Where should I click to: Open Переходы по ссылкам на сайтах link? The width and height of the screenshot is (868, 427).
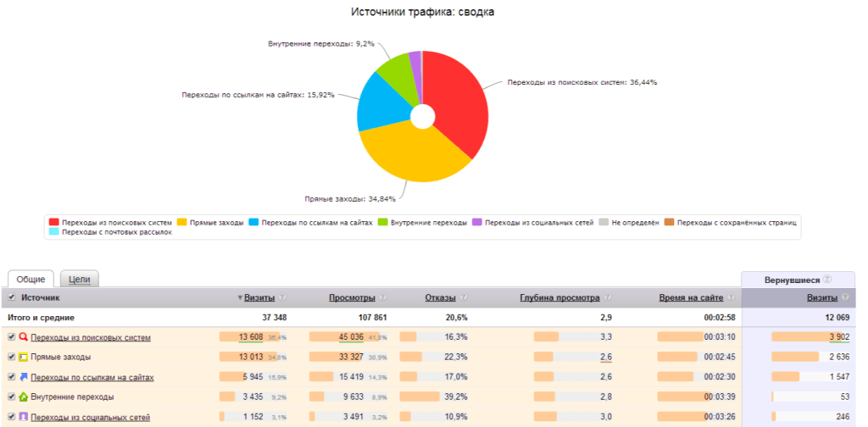(92, 377)
